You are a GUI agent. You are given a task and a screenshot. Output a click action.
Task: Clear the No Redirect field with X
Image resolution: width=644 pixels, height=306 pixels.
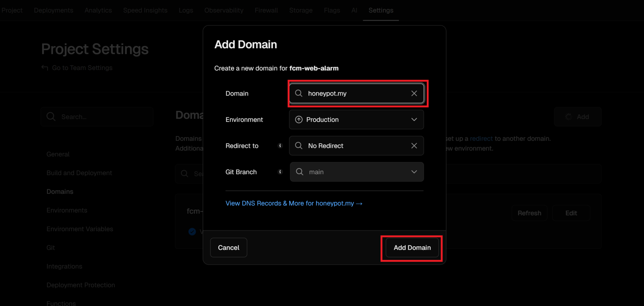[x=414, y=146]
